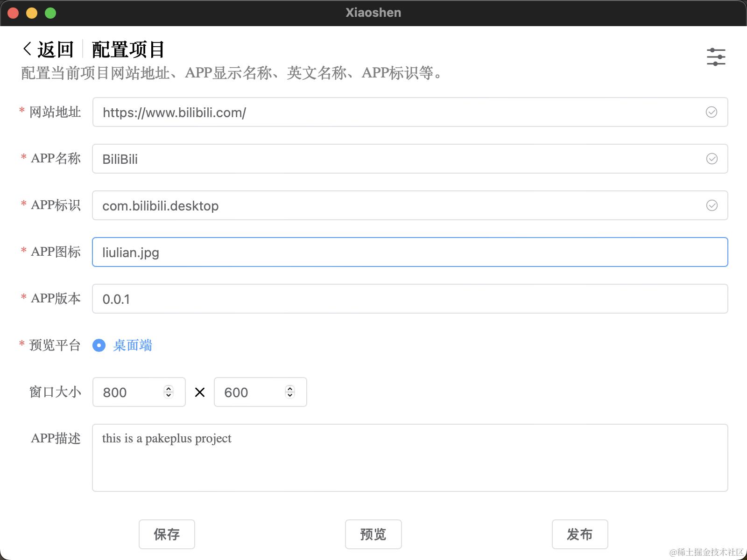Focus the APP名称 BiliBili input field

[410, 159]
